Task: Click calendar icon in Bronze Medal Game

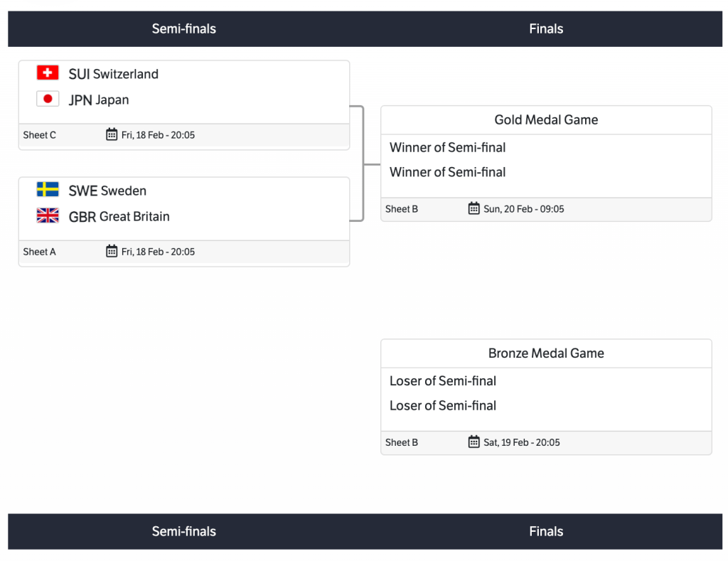Action: point(474,442)
